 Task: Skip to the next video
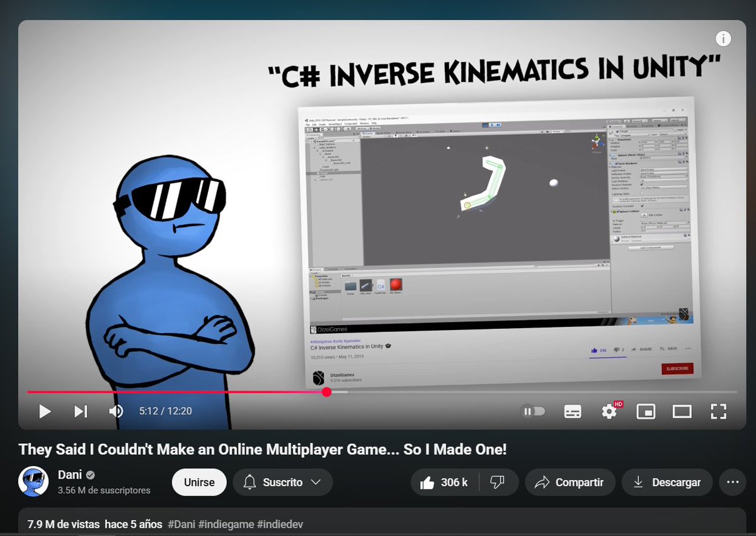81,411
